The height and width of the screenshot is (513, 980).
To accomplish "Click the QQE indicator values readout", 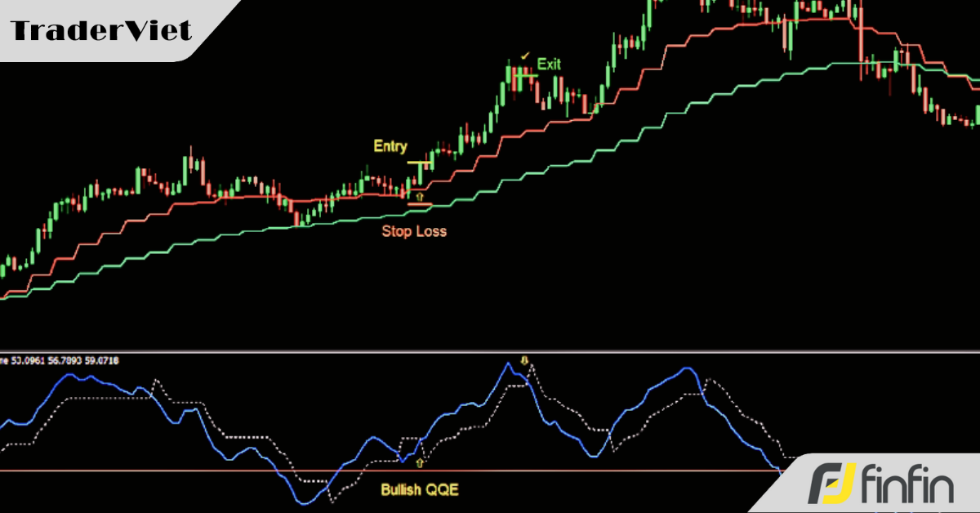I will (x=61, y=359).
